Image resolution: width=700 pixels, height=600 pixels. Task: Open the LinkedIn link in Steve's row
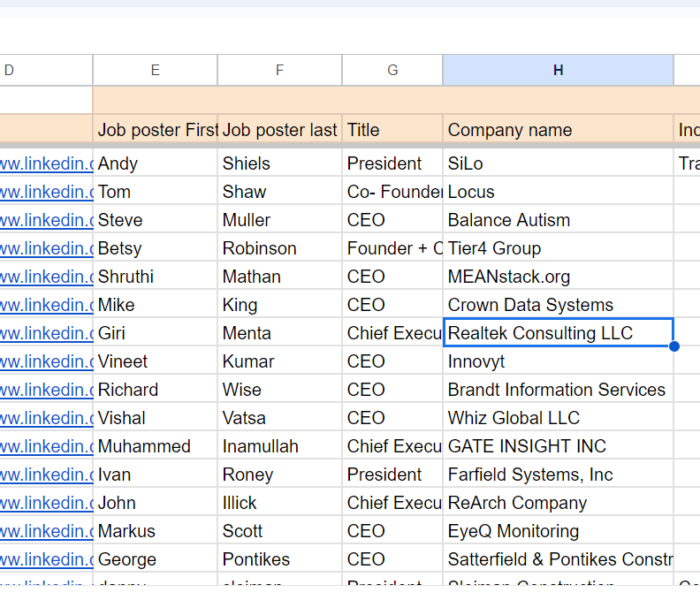[46, 220]
